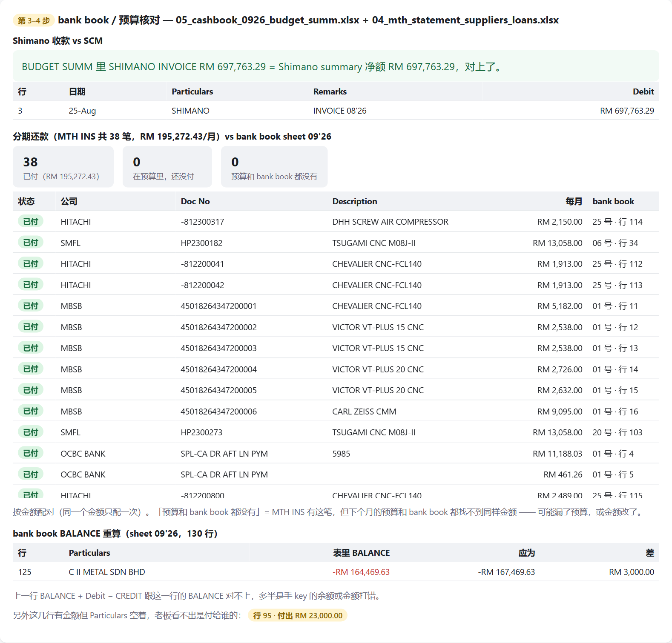672x643 pixels.
Task: Click bank book reference 01 号 · 行 12
Action: pos(615,327)
